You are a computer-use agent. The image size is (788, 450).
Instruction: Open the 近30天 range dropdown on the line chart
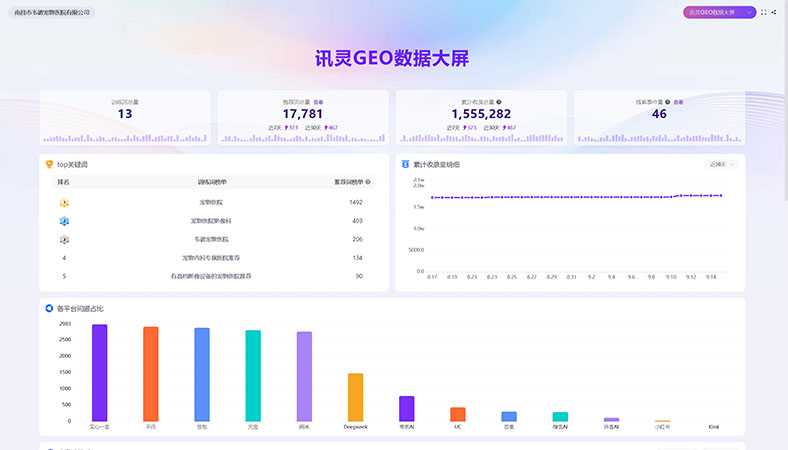click(721, 164)
